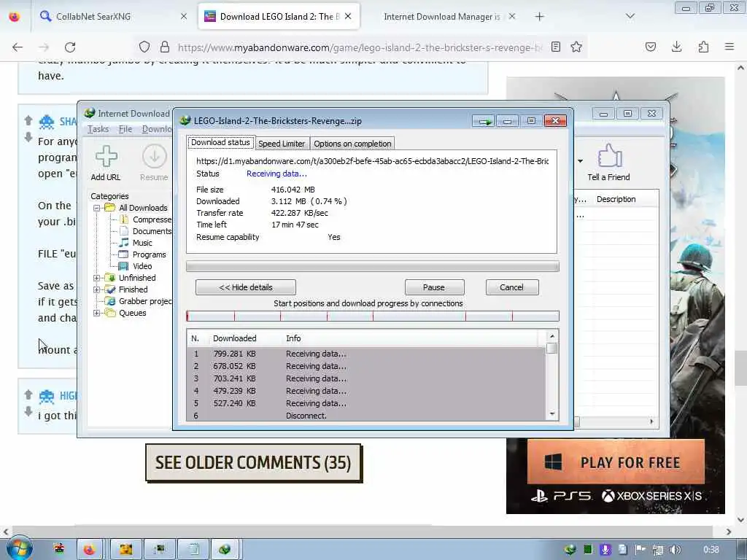Expand the Queues tree node
The image size is (747, 560).
[97, 314]
